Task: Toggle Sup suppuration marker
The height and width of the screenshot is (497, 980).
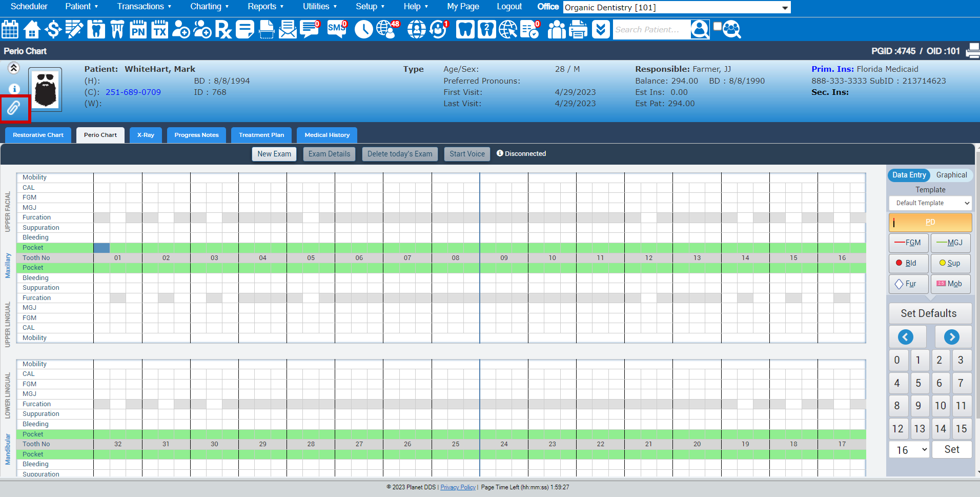Action: [950, 263]
